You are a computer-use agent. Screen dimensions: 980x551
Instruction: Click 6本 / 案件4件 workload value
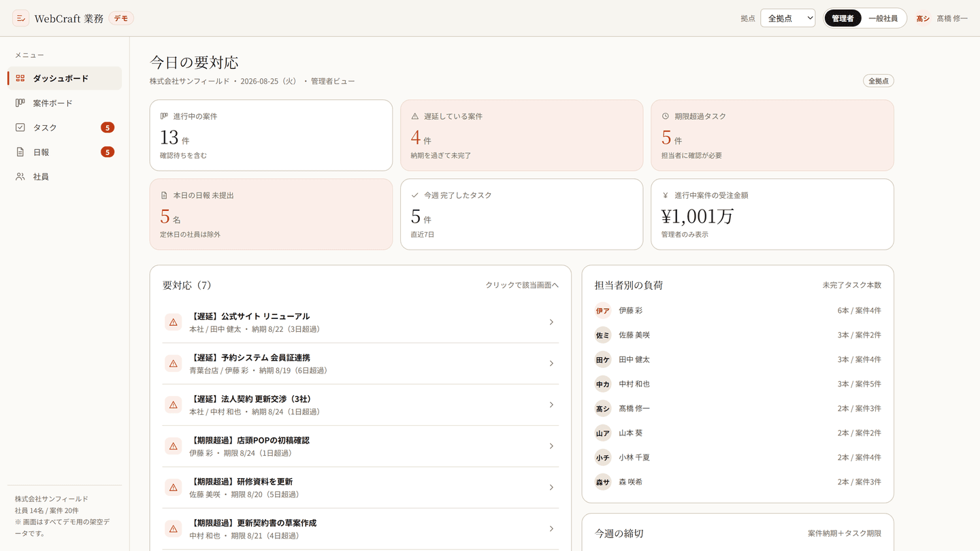click(x=860, y=310)
